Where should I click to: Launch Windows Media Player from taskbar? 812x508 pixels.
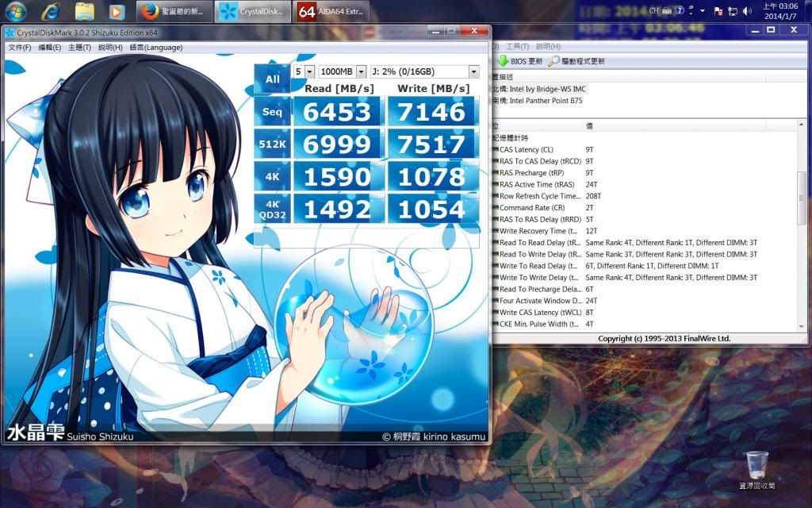pyautogui.click(x=117, y=11)
